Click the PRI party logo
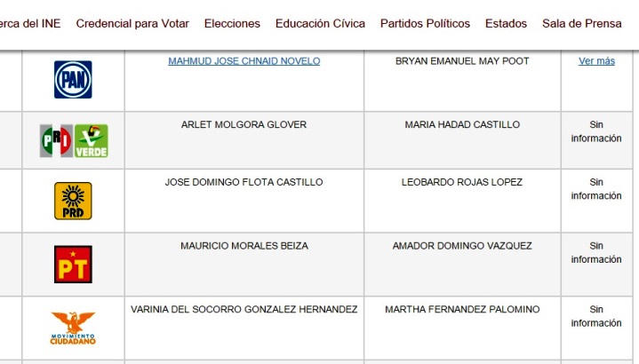Viewport: 639px width, 364px height. pyautogui.click(x=56, y=140)
